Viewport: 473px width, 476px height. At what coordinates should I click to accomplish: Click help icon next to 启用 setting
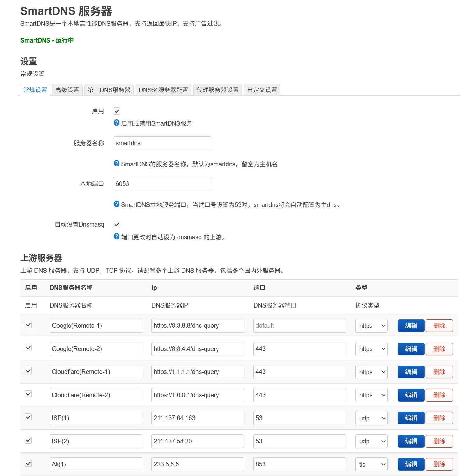pos(116,123)
